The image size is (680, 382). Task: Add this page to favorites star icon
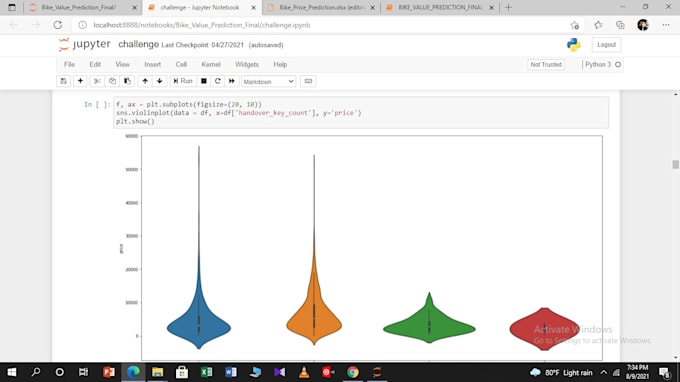(575, 25)
